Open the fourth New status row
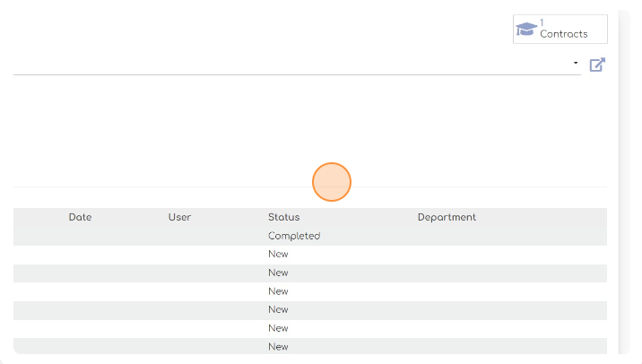The height and width of the screenshot is (364, 642). 310,310
